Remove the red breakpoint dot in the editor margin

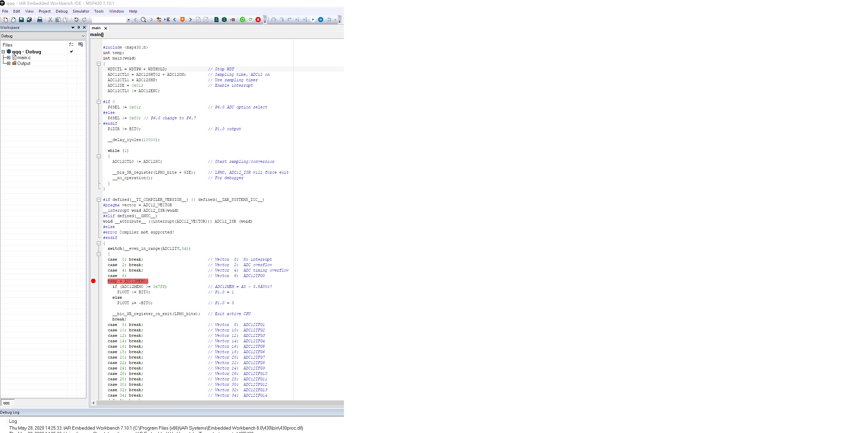point(93,281)
